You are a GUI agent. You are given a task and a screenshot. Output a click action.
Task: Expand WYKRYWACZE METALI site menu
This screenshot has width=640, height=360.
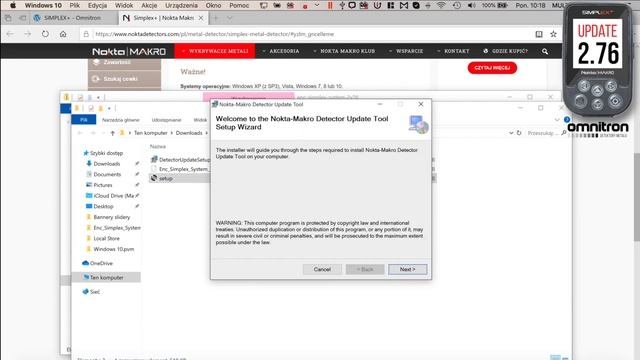tap(215, 51)
